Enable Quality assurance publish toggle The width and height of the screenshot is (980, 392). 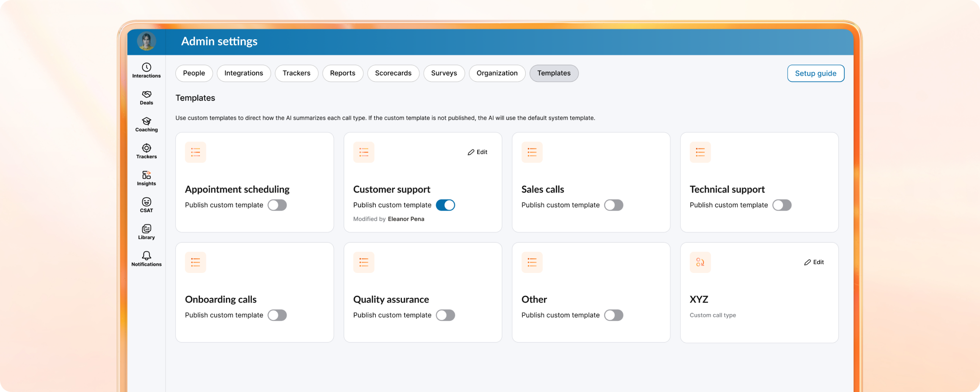[445, 316]
